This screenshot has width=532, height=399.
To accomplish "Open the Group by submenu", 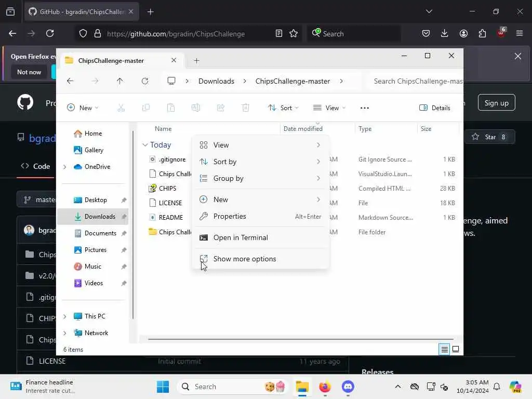I will (260, 179).
